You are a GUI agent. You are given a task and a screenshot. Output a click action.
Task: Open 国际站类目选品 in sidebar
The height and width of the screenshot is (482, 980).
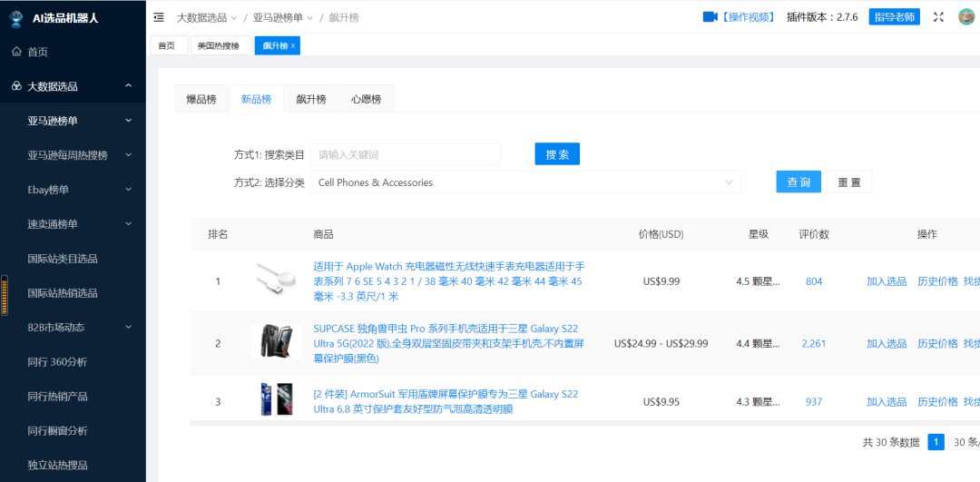[x=63, y=258]
